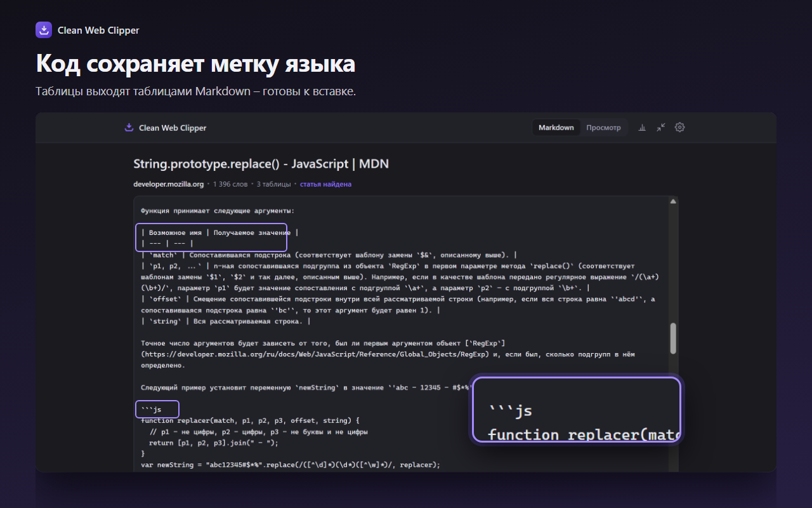Click the collapse arrows icon
The height and width of the screenshot is (508, 812).
click(661, 127)
